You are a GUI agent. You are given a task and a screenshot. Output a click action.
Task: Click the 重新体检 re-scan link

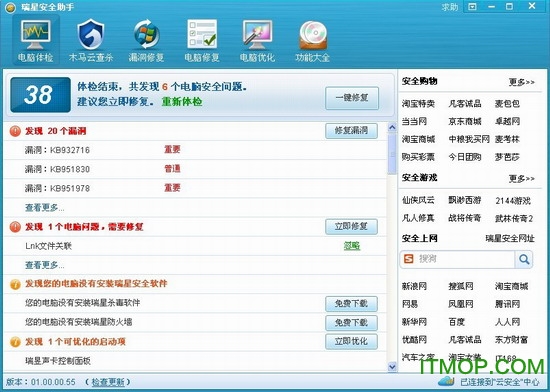[x=182, y=102]
